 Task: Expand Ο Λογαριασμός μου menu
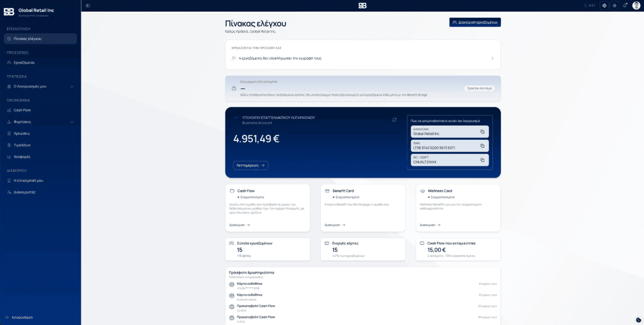[x=40, y=86]
